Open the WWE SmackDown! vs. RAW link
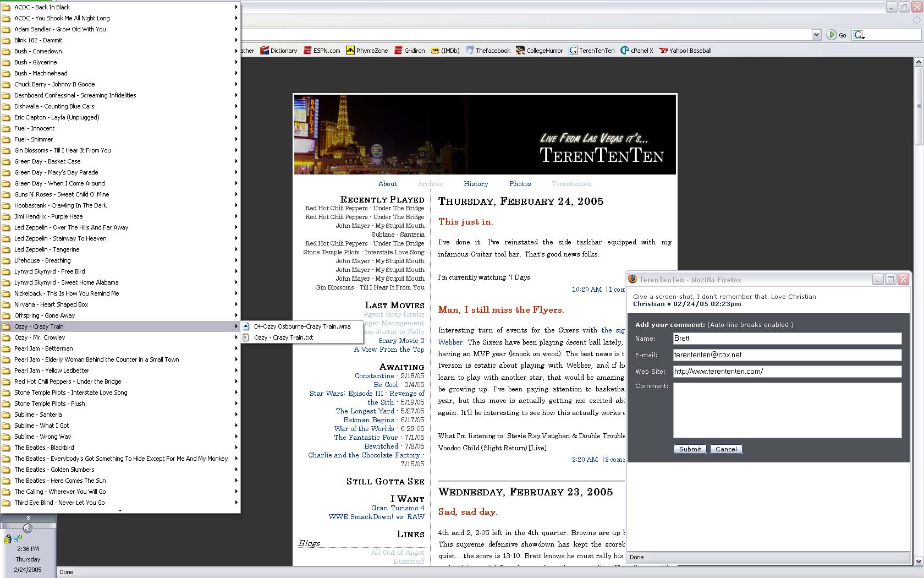Viewport: 924px width, 578px height. click(377, 517)
